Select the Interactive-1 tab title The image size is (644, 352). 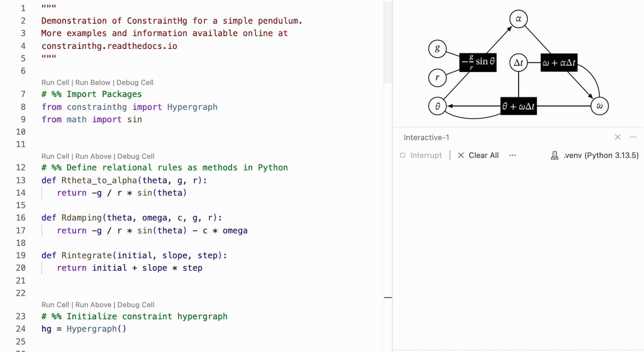tap(426, 137)
